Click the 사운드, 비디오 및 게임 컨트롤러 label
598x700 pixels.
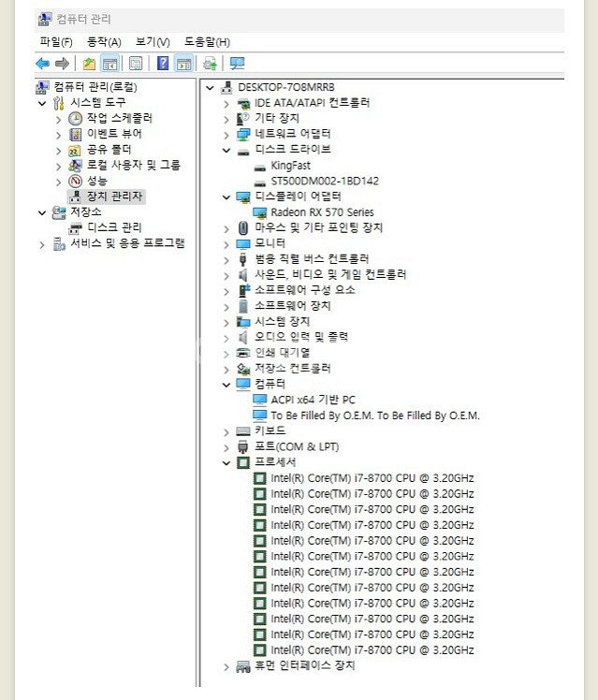[x=330, y=274]
